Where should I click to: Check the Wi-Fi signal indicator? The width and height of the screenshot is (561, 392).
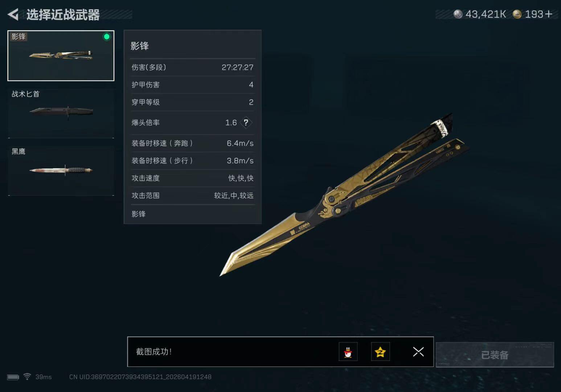coord(27,376)
